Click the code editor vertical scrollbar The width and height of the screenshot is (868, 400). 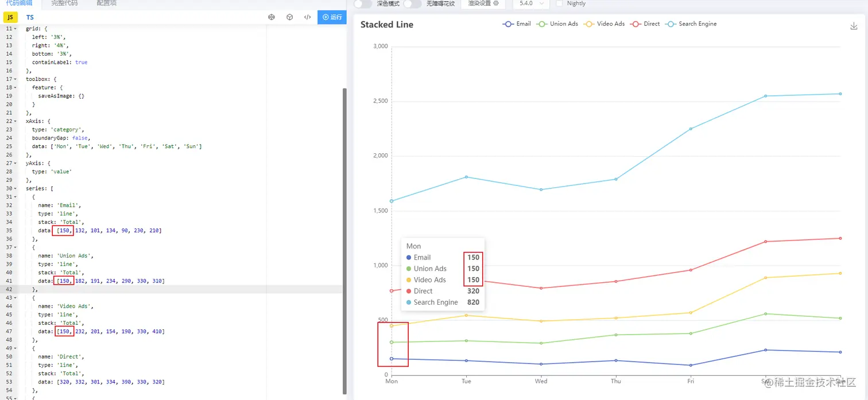tap(344, 241)
